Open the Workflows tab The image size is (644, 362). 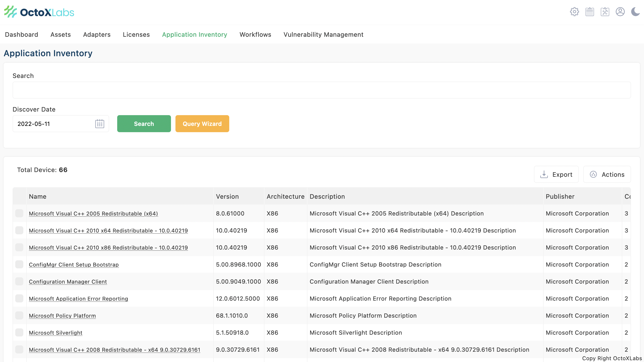point(255,34)
